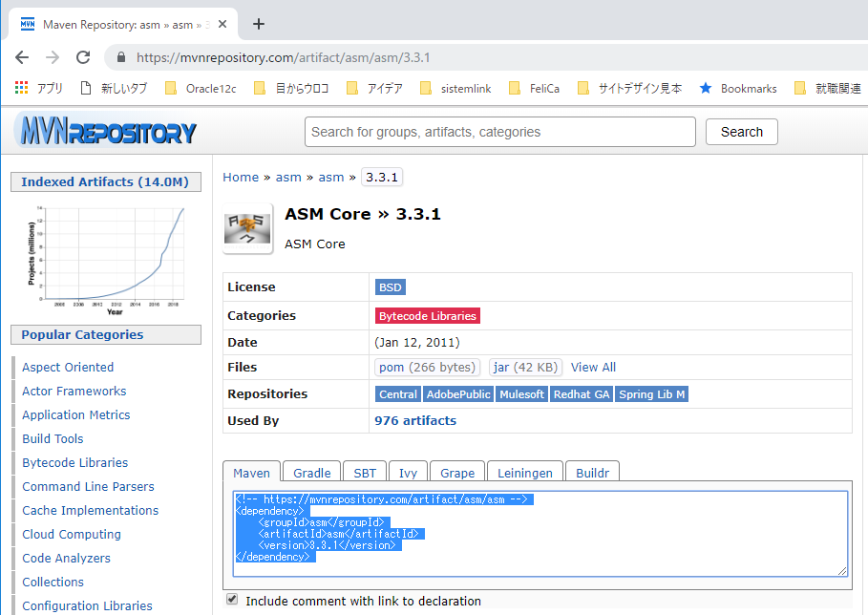Open the 新しいタブ bookmark
868x615 pixels.
[114, 88]
